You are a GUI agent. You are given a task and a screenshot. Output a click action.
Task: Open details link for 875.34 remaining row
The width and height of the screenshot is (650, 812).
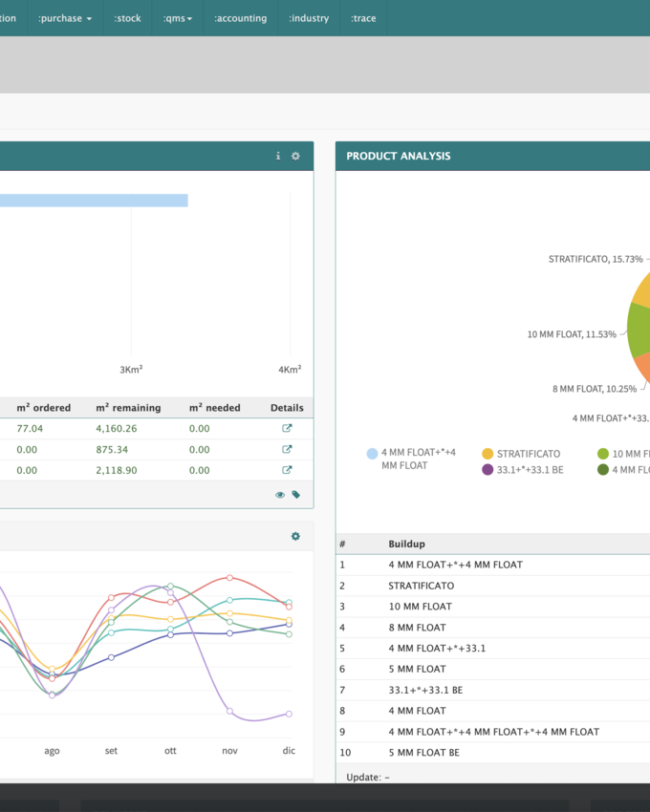(287, 449)
